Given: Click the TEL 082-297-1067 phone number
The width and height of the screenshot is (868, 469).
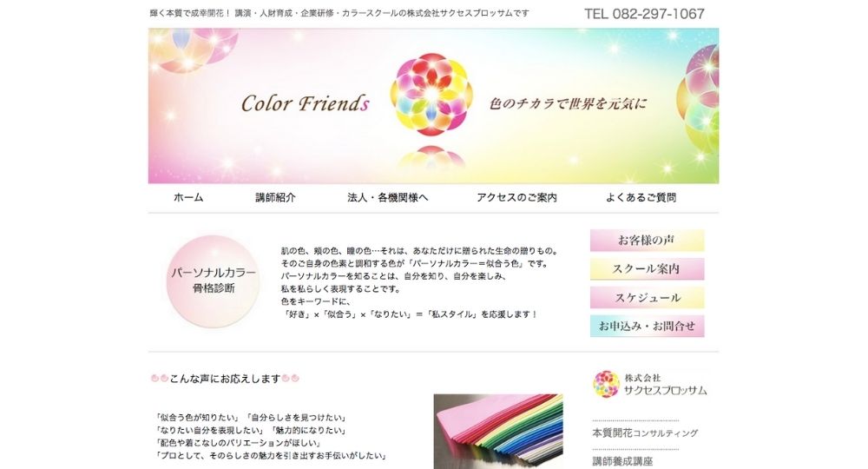Looking at the screenshot, I should pyautogui.click(x=644, y=14).
